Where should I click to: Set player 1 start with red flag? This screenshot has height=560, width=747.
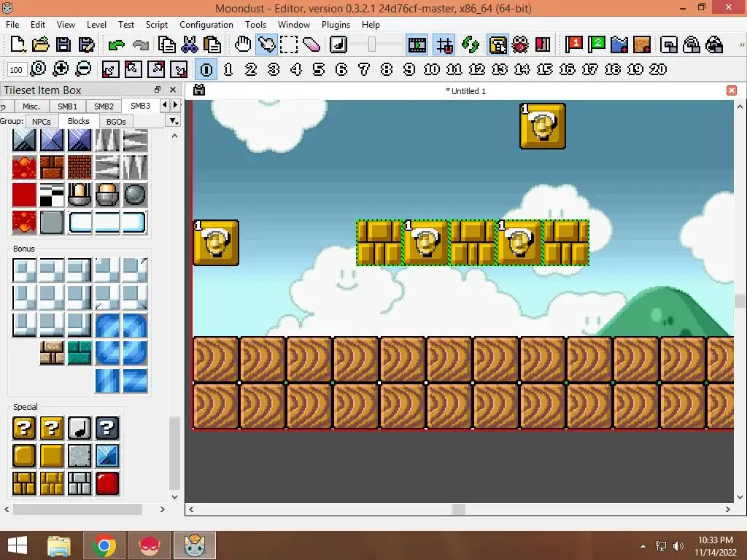click(x=573, y=45)
